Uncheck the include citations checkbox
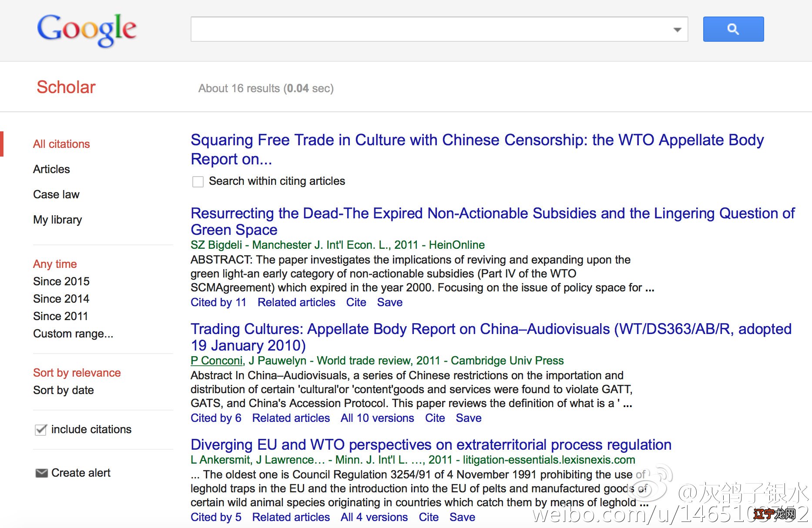 pyautogui.click(x=41, y=430)
